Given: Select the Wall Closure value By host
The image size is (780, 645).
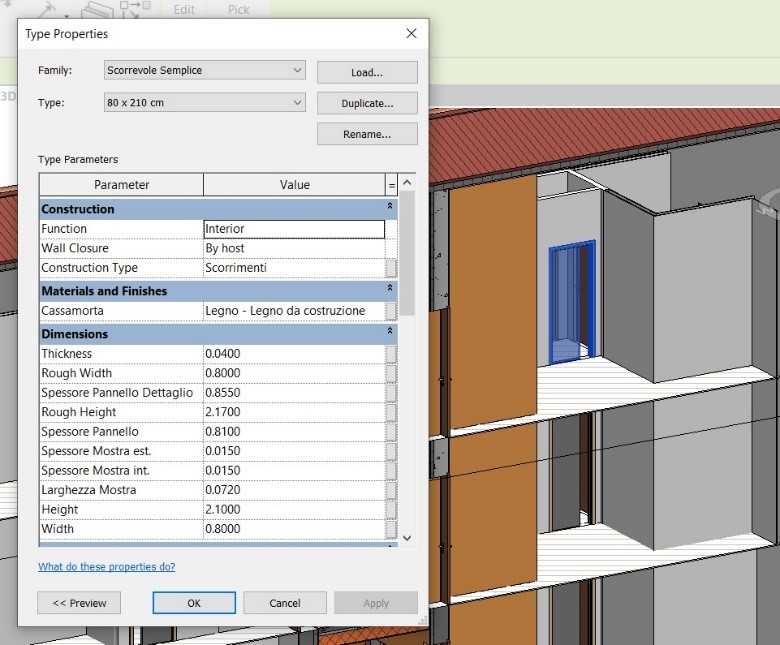Looking at the screenshot, I should [x=294, y=248].
